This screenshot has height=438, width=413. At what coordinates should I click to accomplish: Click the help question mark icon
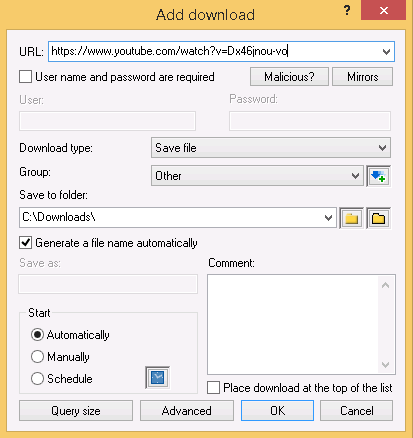(x=347, y=11)
